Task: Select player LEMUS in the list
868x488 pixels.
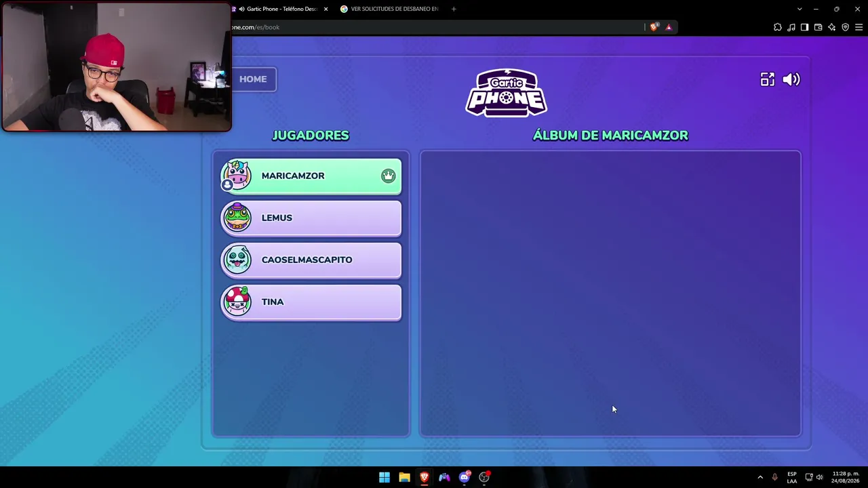Action: [311, 218]
